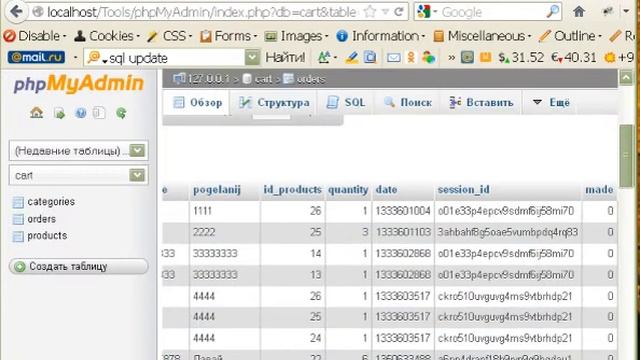
Task: Bookmark this page with the star icon
Action: (x=369, y=12)
